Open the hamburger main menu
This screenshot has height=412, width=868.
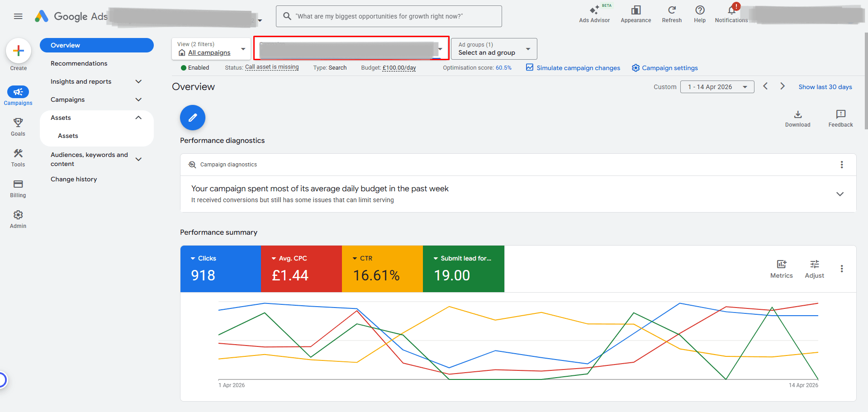pyautogui.click(x=18, y=16)
